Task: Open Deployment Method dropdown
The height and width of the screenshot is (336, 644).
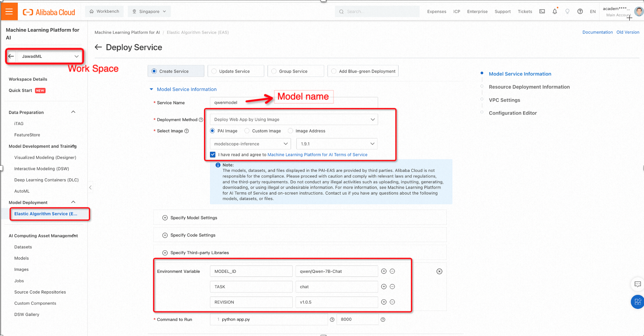Action: pos(294,120)
